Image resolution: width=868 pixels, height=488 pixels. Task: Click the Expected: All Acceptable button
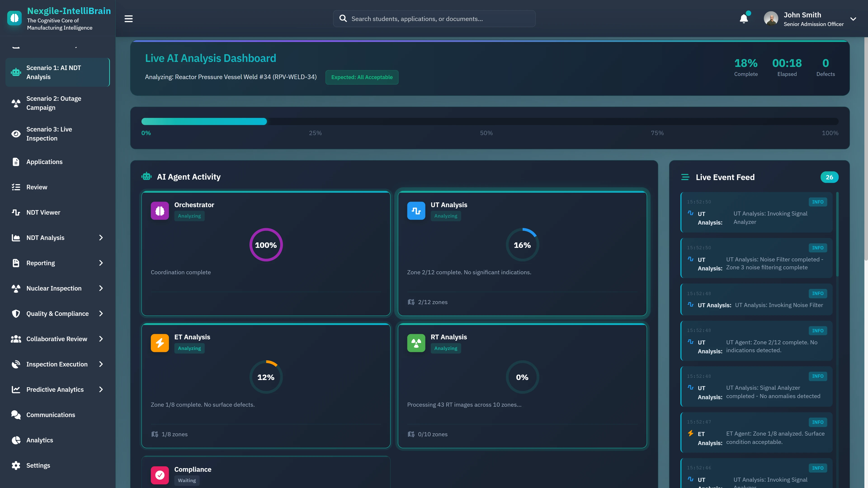tap(362, 77)
